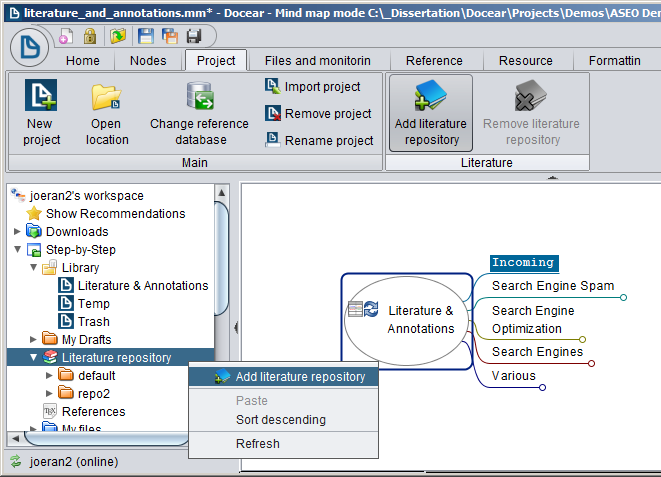This screenshot has width=661, height=477.
Task: Click the Docear round logo button
Action: pos(29,47)
